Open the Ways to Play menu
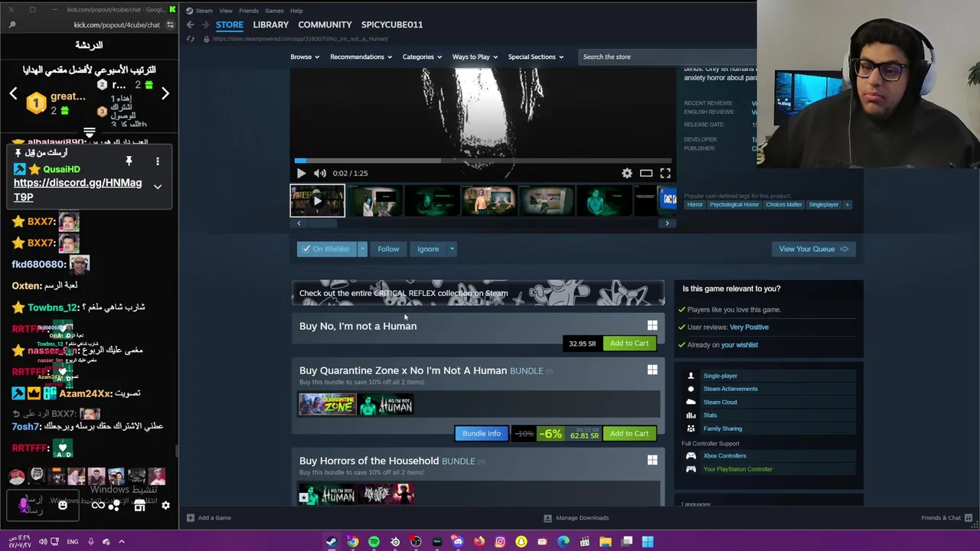The width and height of the screenshot is (980, 551). click(475, 57)
